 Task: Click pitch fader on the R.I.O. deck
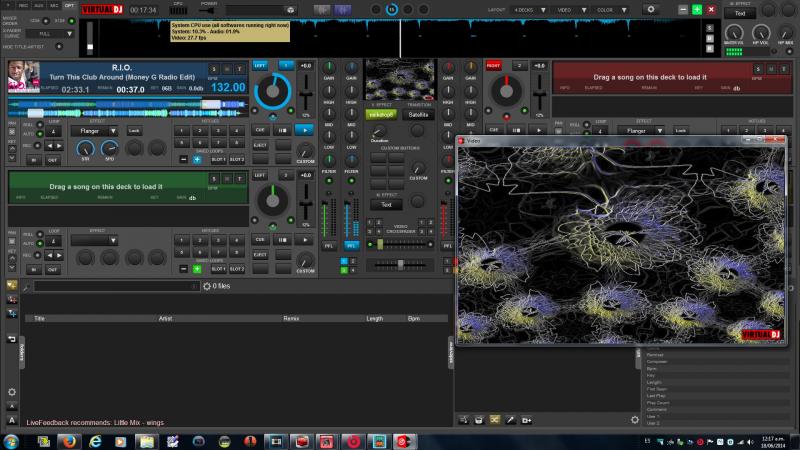pos(306,95)
